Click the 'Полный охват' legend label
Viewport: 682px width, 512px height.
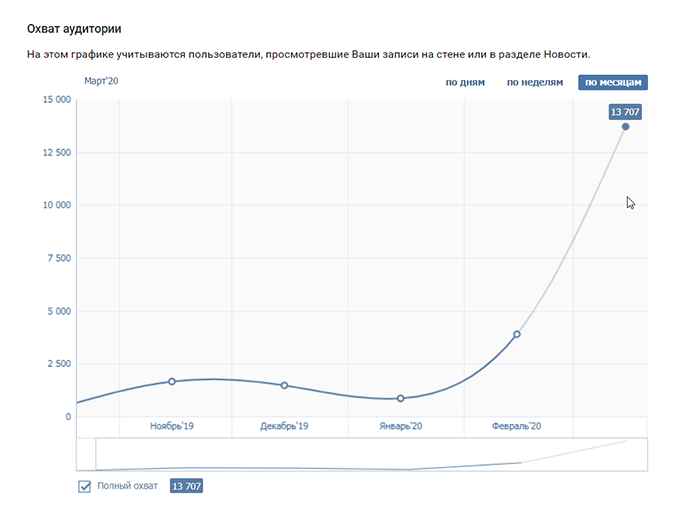click(x=127, y=486)
